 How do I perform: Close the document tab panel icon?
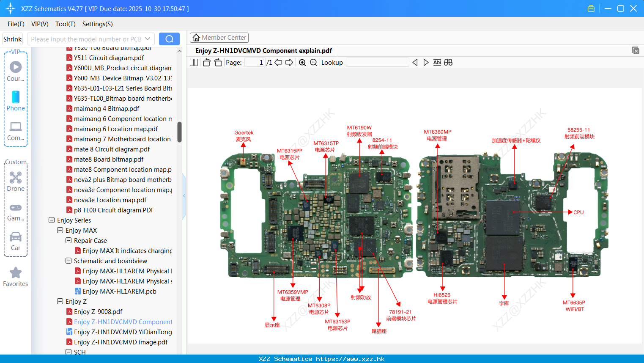(x=636, y=50)
